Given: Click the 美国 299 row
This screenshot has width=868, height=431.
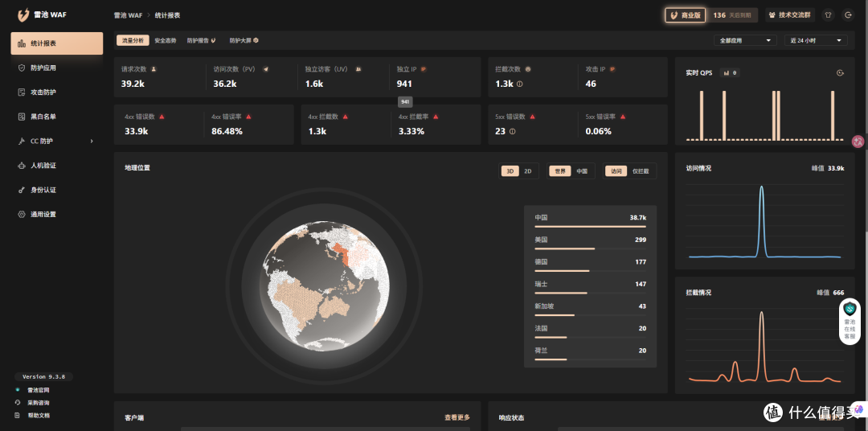Looking at the screenshot, I should coord(590,242).
